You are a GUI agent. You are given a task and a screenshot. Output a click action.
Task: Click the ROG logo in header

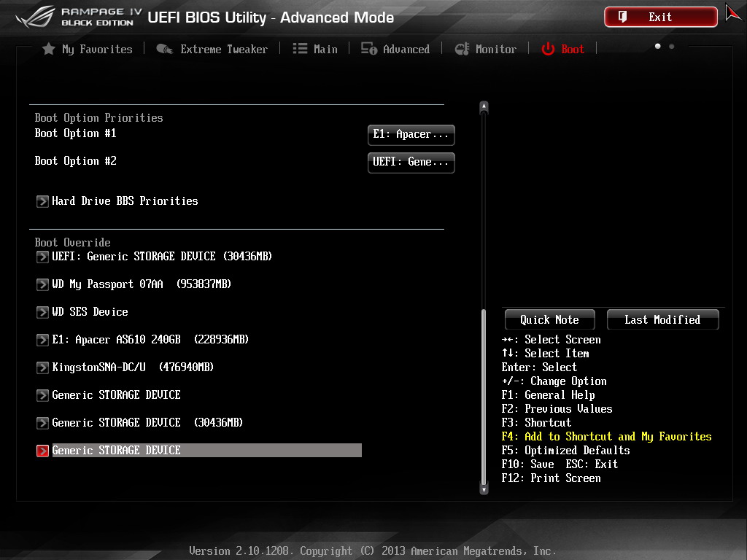(x=36, y=17)
